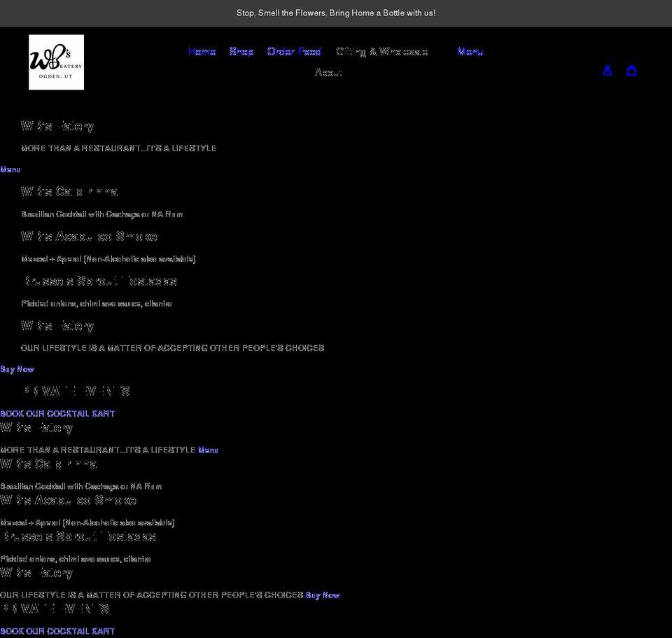Open the About nav item
This screenshot has height=638, width=672.
(x=328, y=72)
